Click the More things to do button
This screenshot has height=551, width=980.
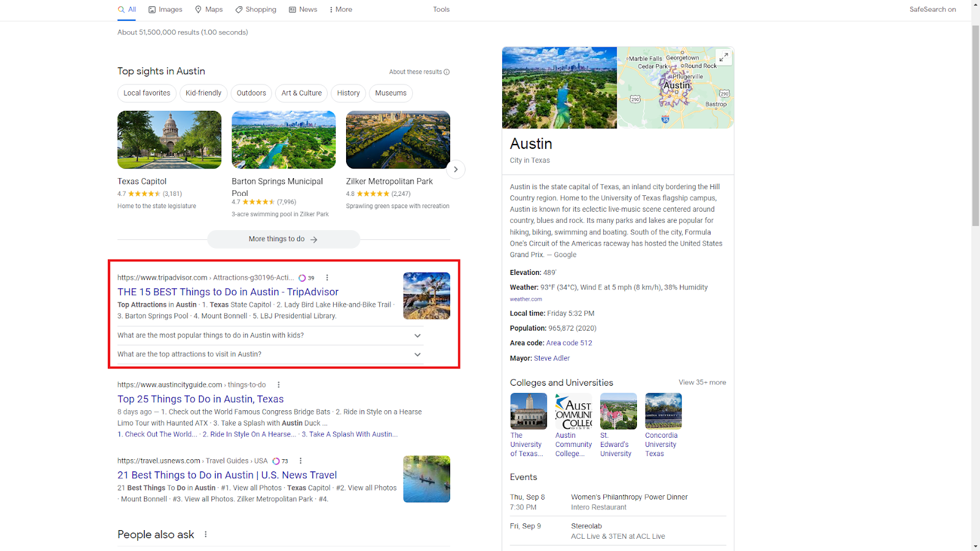tap(284, 239)
